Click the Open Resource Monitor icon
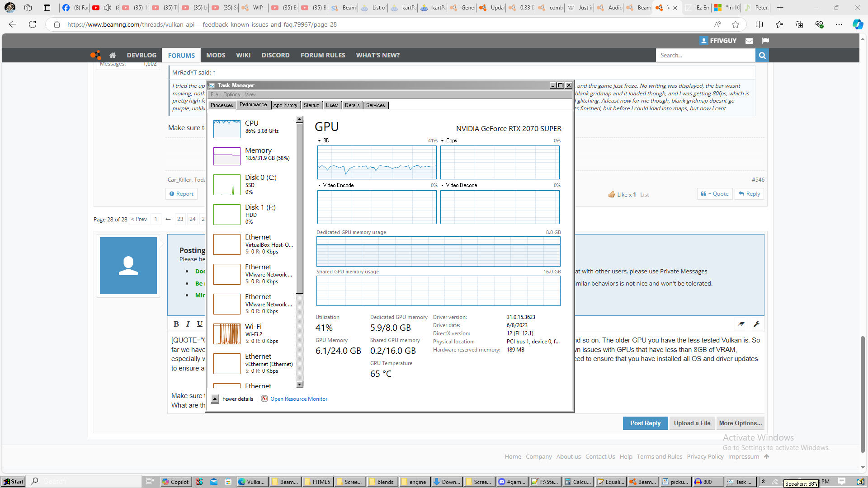The width and height of the screenshot is (868, 488). point(264,399)
